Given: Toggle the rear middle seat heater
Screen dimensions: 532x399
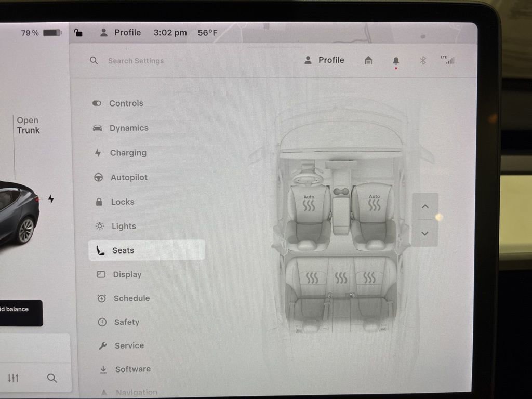Looking at the screenshot, I should tap(342, 277).
